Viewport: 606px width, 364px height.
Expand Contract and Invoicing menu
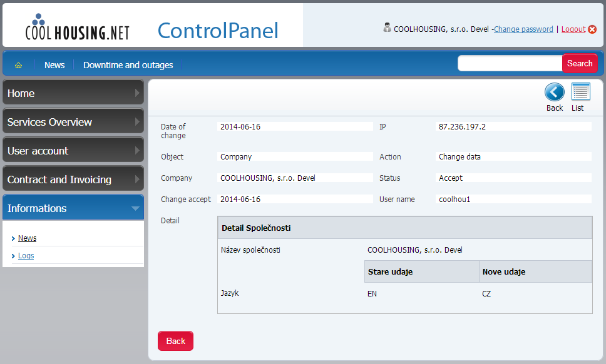(73, 179)
